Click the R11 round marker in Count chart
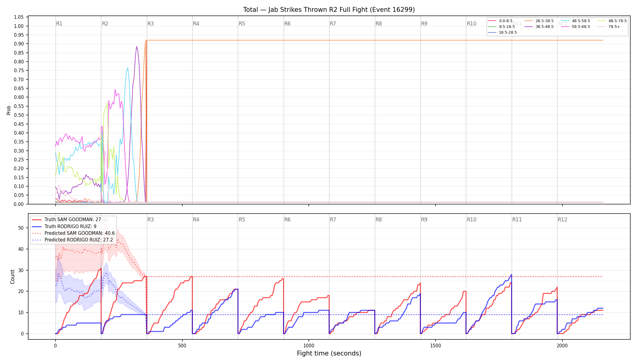The width and height of the screenshot is (637, 364). pos(517,220)
